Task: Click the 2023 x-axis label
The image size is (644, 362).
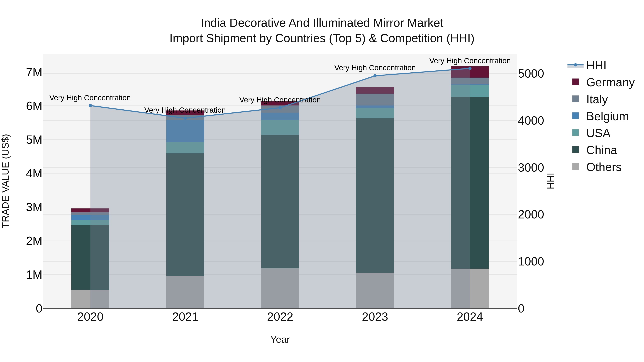Action: click(x=375, y=317)
